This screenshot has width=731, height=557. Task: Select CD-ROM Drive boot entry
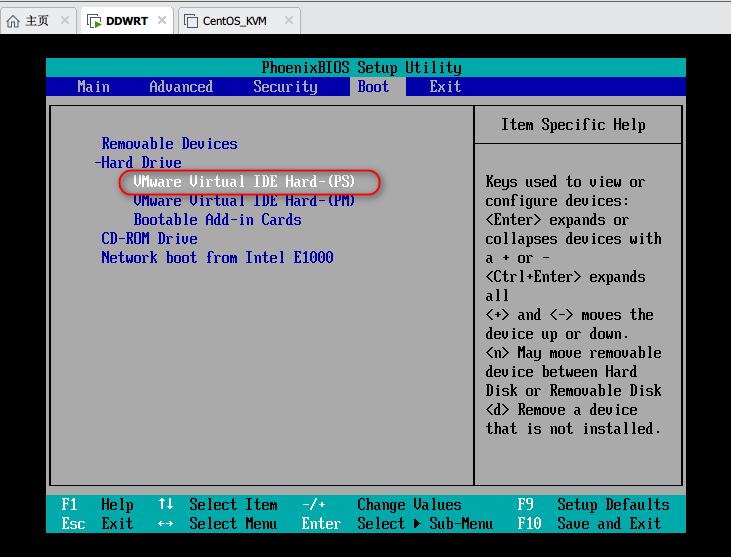pyautogui.click(x=150, y=239)
